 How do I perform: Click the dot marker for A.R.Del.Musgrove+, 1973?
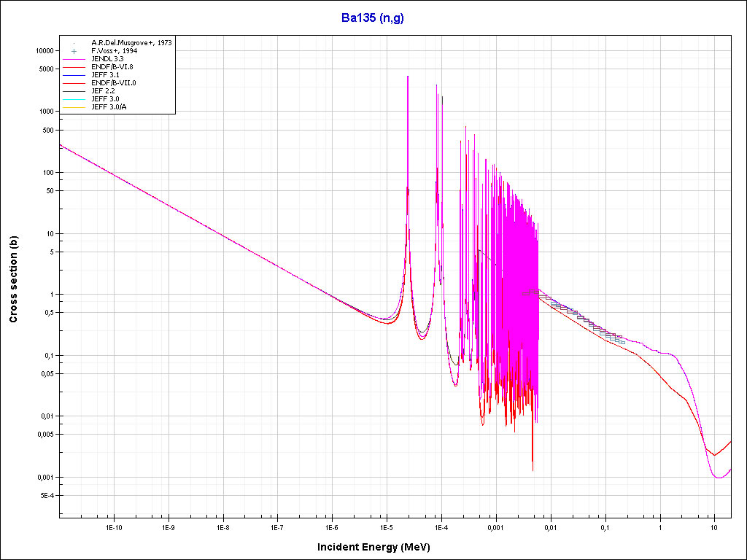(x=74, y=43)
